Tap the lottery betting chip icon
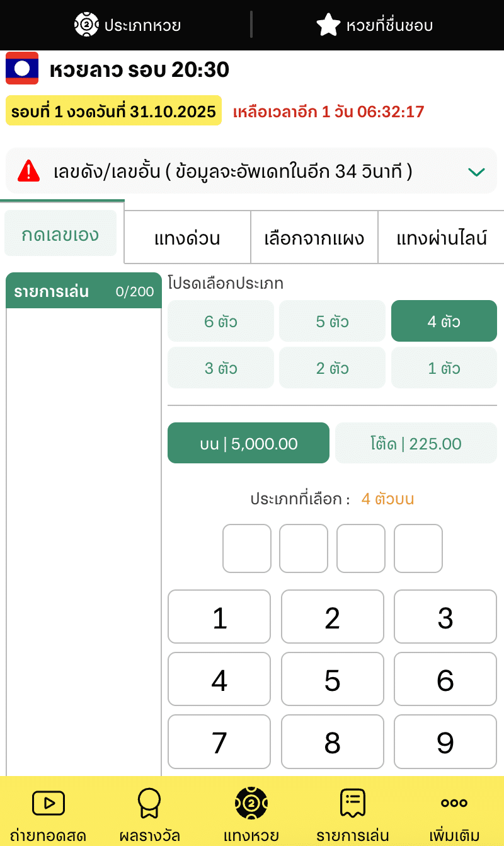Viewport: 504px width, 846px height. (251, 803)
